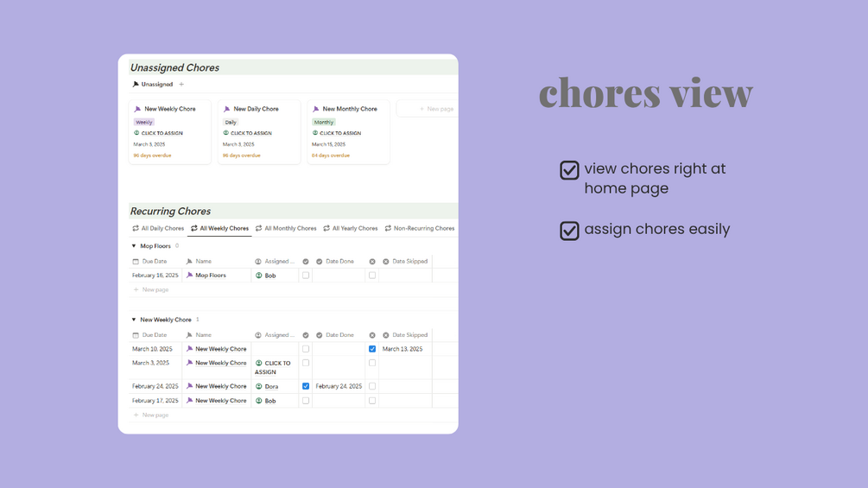This screenshot has height=488, width=868.
Task: Click Due Date calendar icon in Mop Floors table
Action: pyautogui.click(x=136, y=261)
